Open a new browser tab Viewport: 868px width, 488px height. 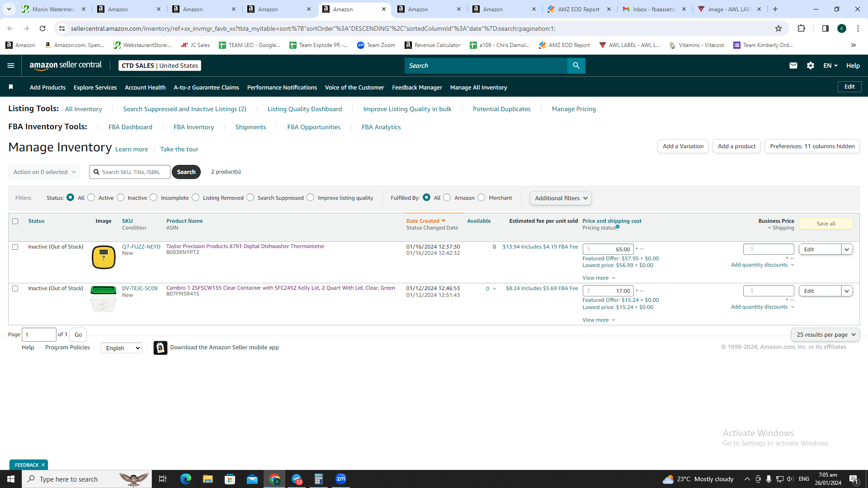point(775,9)
